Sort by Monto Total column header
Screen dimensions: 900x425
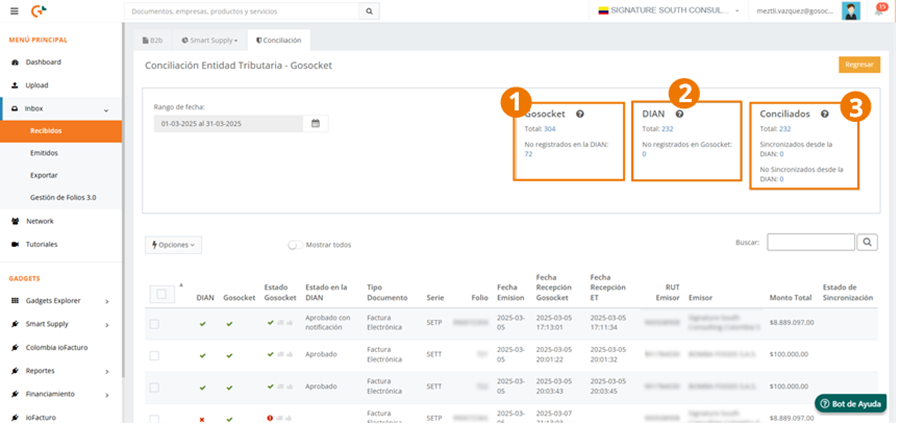(x=790, y=298)
